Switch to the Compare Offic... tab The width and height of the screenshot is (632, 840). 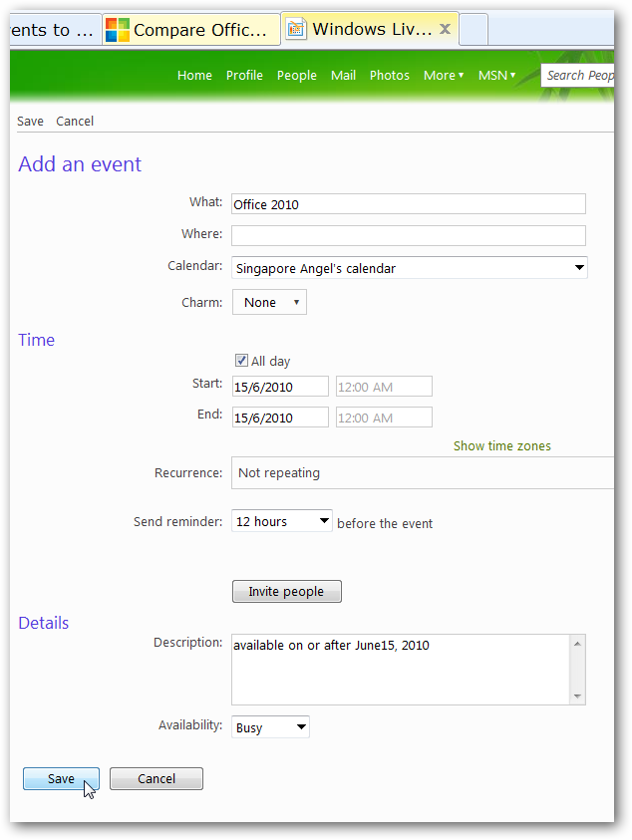191,30
